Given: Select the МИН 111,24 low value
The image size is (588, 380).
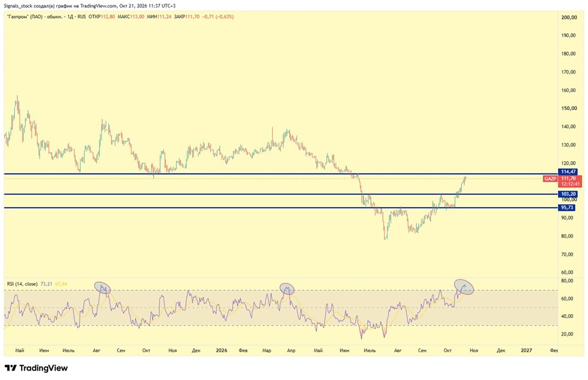Looking at the screenshot, I should [159, 17].
